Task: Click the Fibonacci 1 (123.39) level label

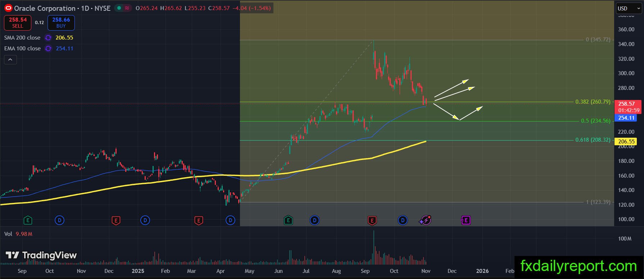Action: pos(598,202)
